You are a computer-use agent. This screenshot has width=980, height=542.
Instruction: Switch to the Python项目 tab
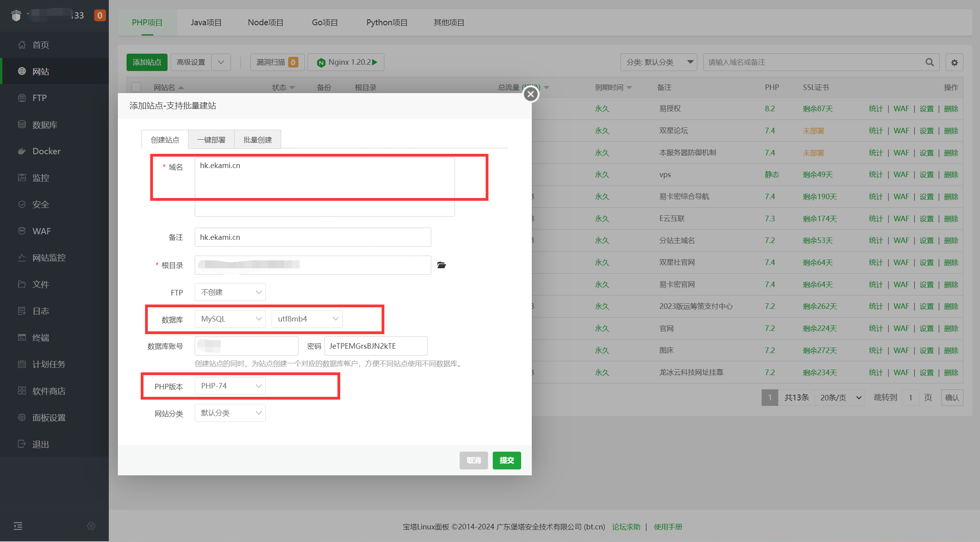click(387, 22)
